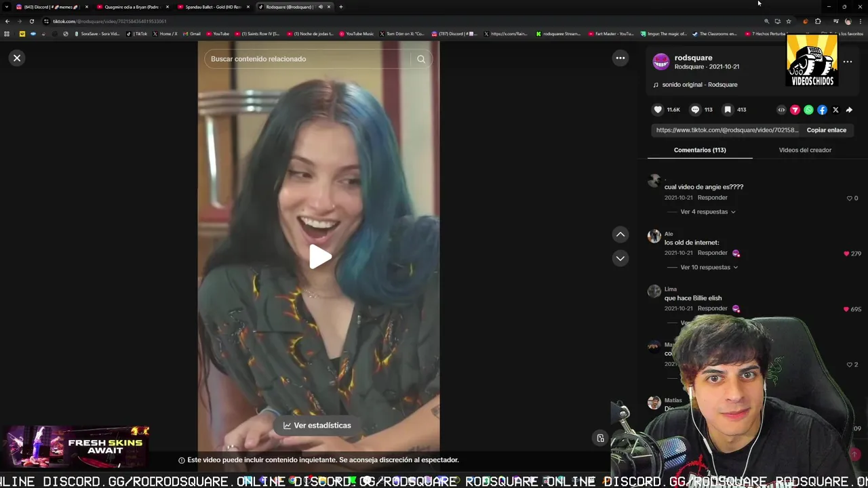Click the search magnifier in related content

coord(421,59)
